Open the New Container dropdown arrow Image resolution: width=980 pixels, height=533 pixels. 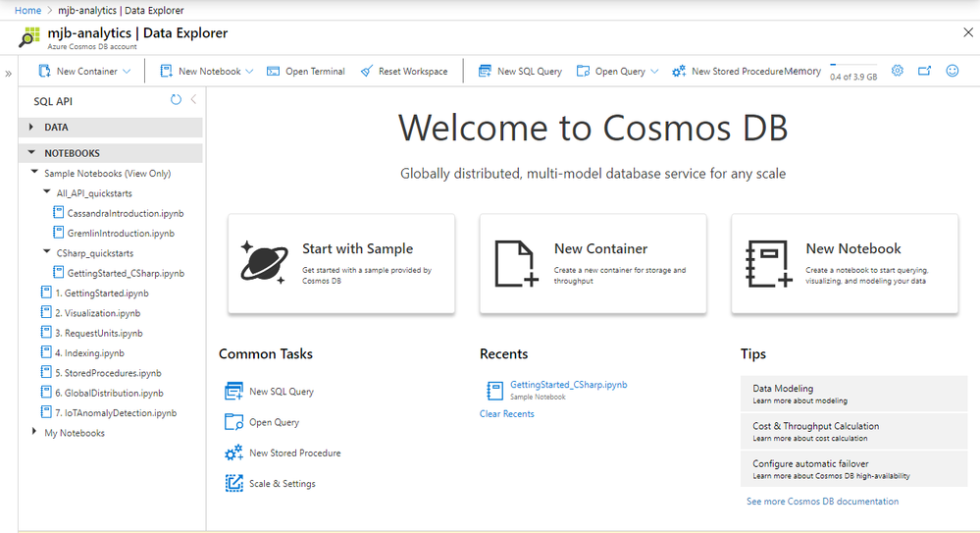click(128, 72)
